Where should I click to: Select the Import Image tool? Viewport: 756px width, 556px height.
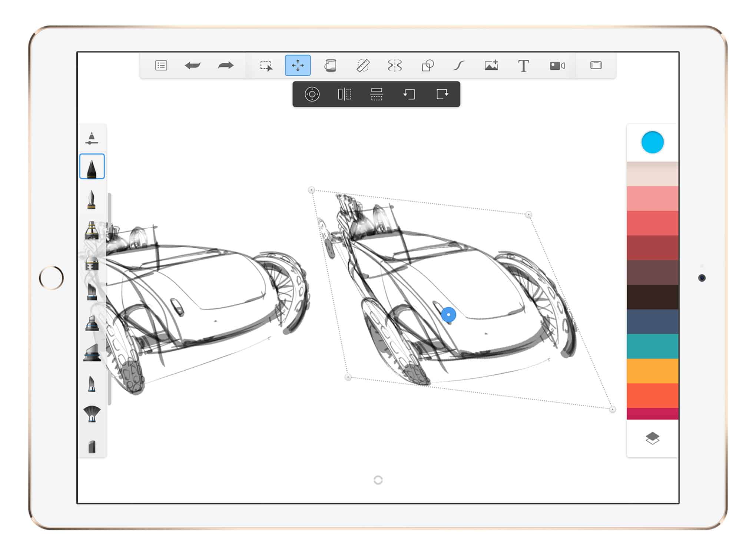pyautogui.click(x=492, y=66)
